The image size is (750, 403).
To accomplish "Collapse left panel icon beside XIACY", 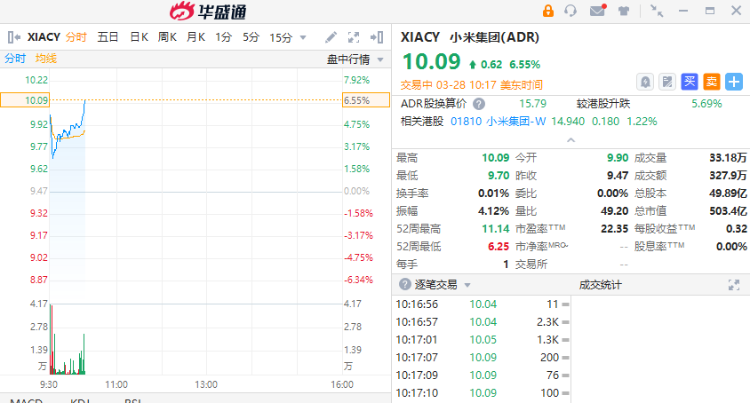I will (14, 37).
